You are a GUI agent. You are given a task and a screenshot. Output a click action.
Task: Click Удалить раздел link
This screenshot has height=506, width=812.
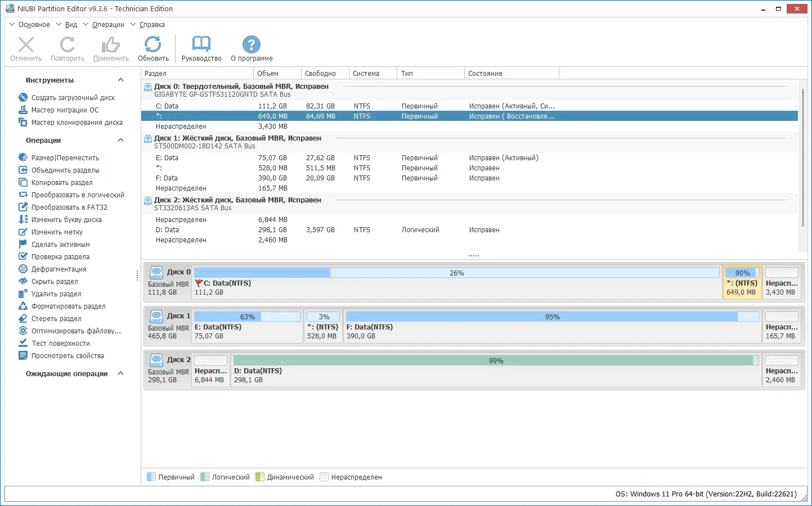click(x=56, y=294)
